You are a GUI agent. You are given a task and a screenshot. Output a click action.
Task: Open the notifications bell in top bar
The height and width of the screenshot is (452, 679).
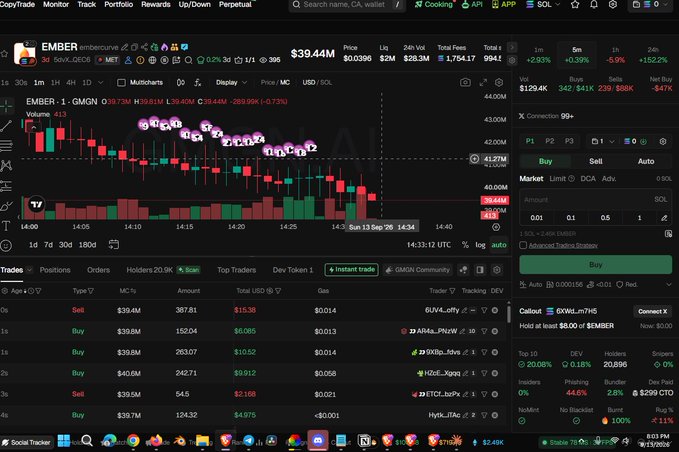[594, 4]
